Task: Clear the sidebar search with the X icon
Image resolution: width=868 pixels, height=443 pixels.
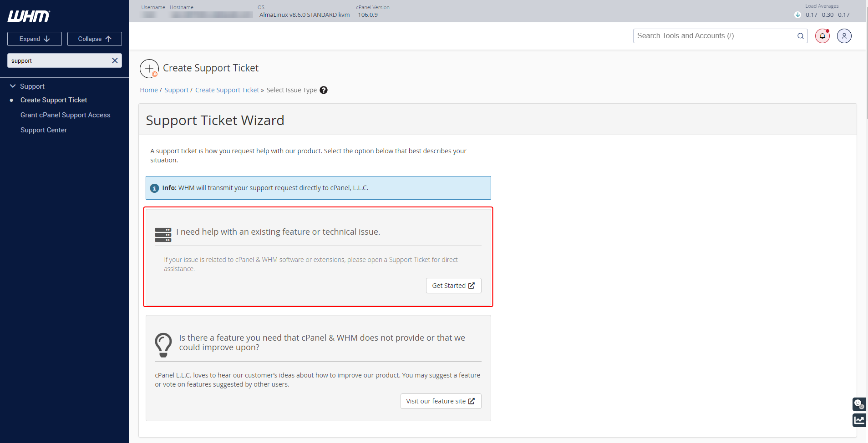Action: coord(115,60)
